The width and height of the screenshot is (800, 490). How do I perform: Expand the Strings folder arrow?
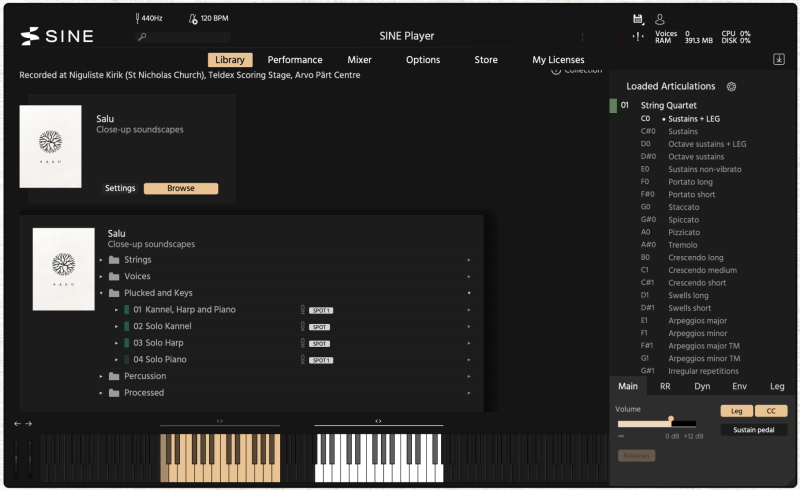(101, 260)
